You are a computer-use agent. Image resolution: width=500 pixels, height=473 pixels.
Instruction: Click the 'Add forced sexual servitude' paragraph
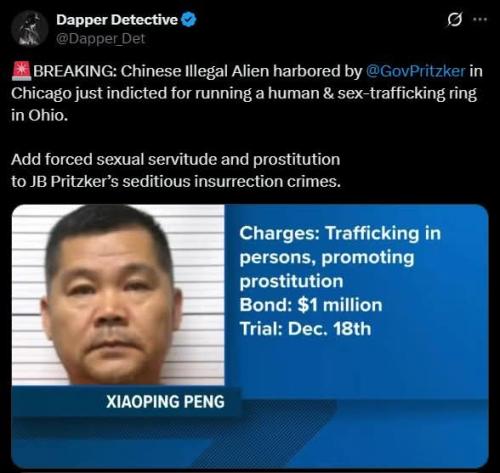pos(176,170)
